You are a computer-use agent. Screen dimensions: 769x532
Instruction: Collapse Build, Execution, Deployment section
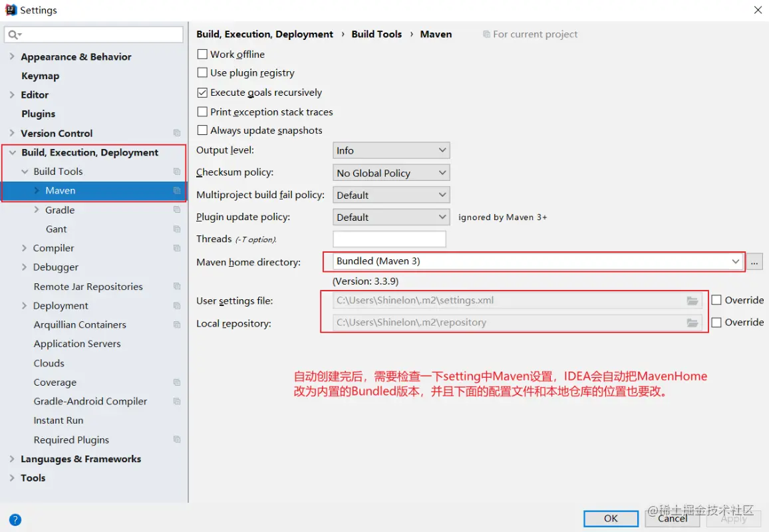(x=12, y=152)
